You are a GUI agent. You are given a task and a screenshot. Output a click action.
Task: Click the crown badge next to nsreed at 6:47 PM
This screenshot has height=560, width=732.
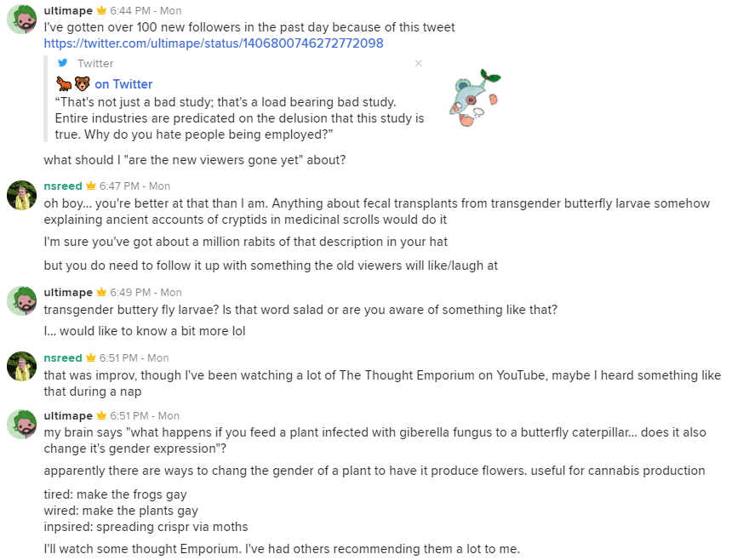tap(91, 186)
